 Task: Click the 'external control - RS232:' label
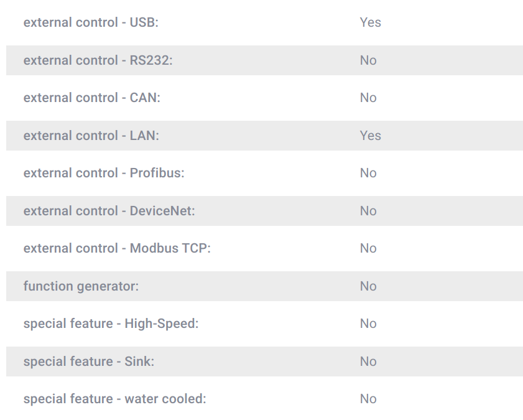[98, 60]
